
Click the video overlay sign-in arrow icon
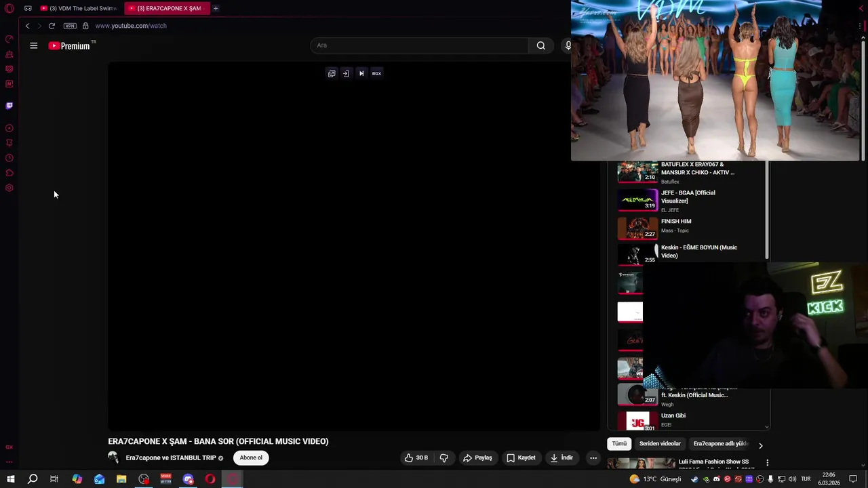[346, 73]
